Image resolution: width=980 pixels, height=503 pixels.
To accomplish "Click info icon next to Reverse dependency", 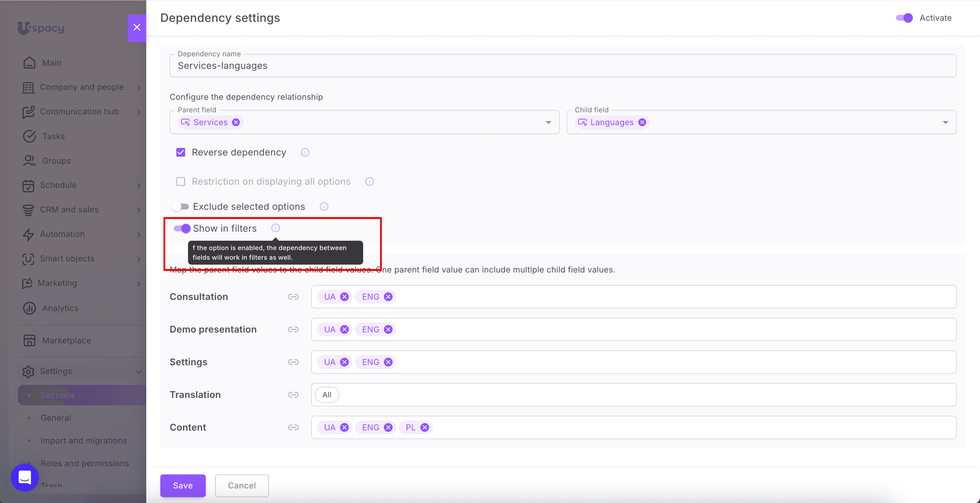I will click(305, 153).
